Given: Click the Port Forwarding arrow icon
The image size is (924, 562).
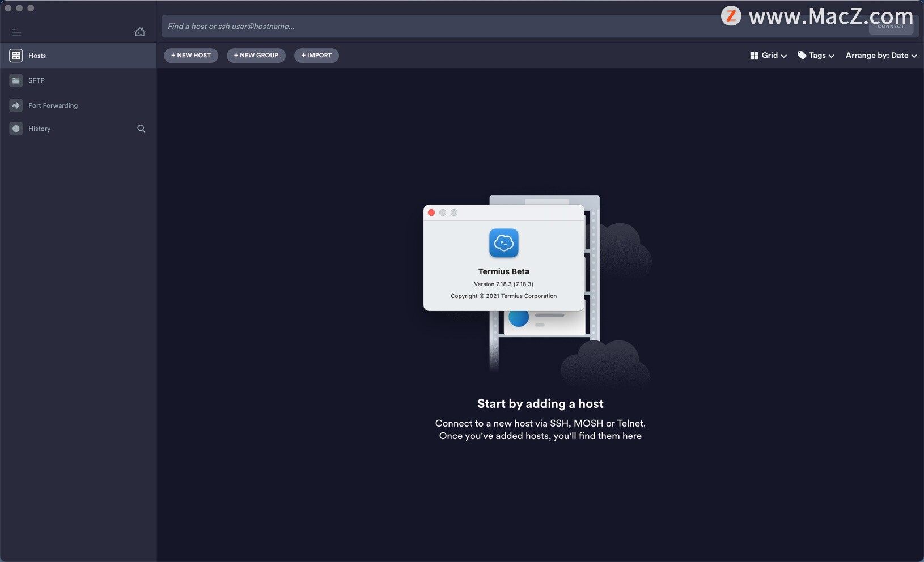Looking at the screenshot, I should 16,105.
